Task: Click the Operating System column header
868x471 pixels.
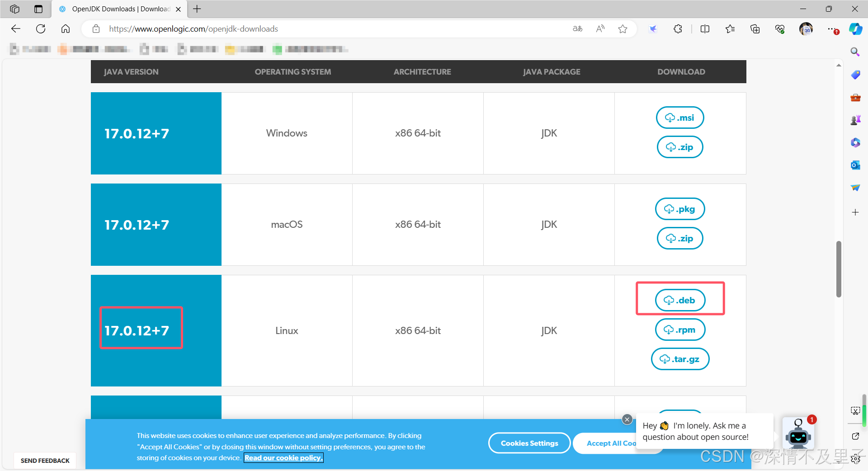Action: 292,72
